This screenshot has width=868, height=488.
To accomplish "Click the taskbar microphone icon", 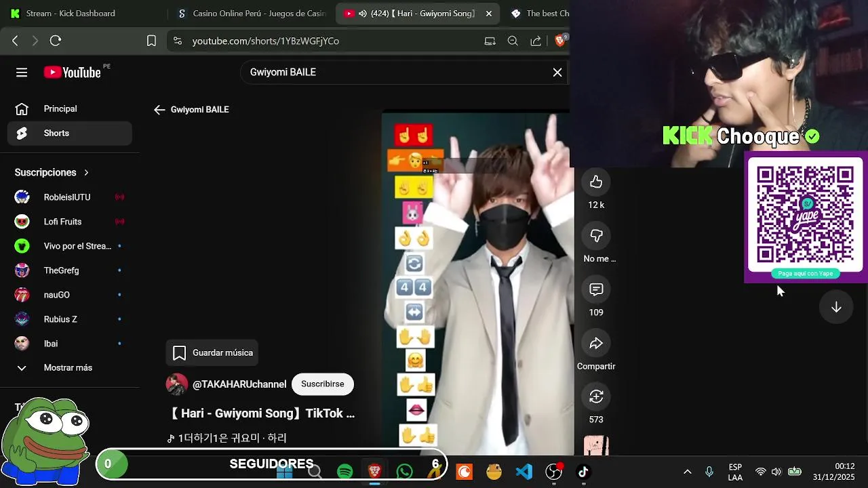I will point(709,472).
